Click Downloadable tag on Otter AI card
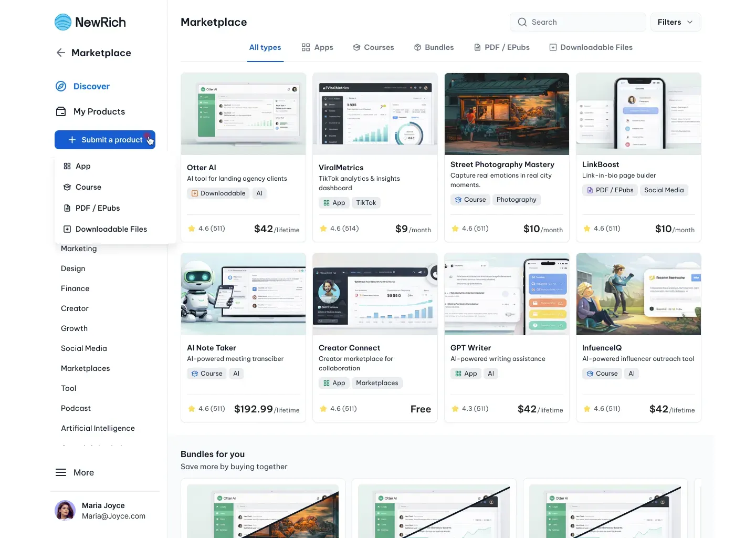 pyautogui.click(x=218, y=193)
